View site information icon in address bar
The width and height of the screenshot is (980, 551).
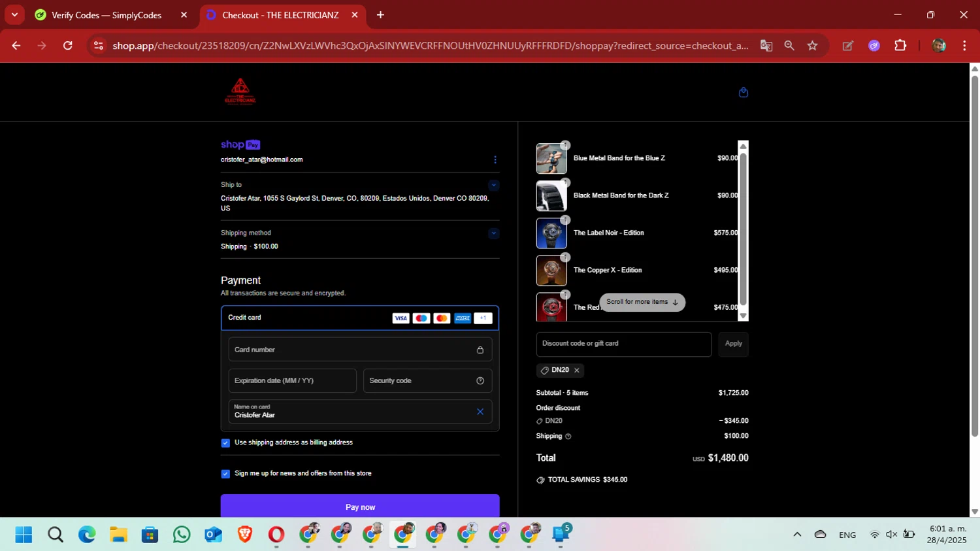coord(99,46)
